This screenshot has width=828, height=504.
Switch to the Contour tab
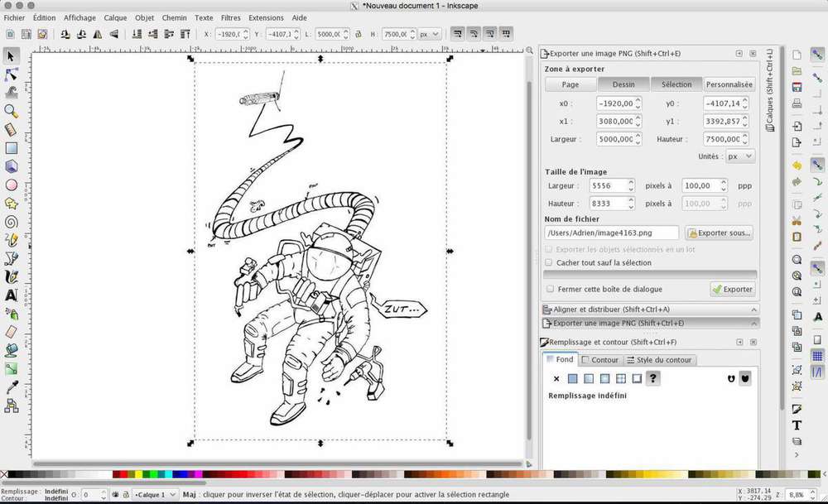[599, 360]
